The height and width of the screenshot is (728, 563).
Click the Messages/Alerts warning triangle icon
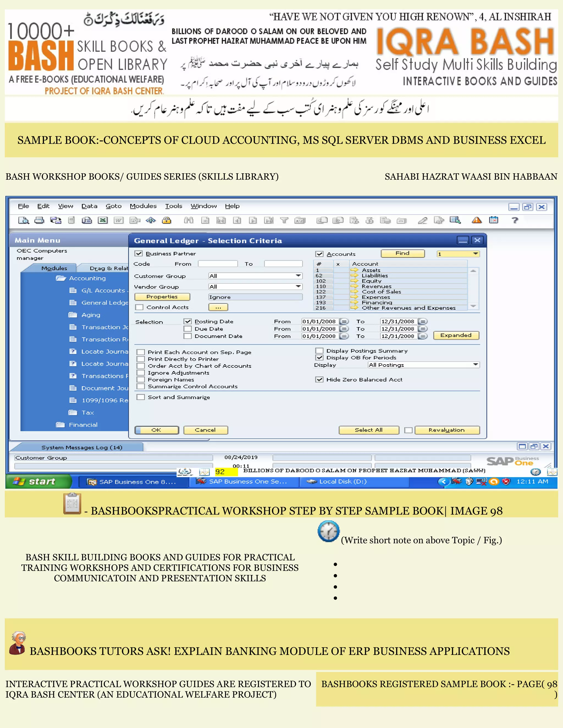(x=477, y=220)
